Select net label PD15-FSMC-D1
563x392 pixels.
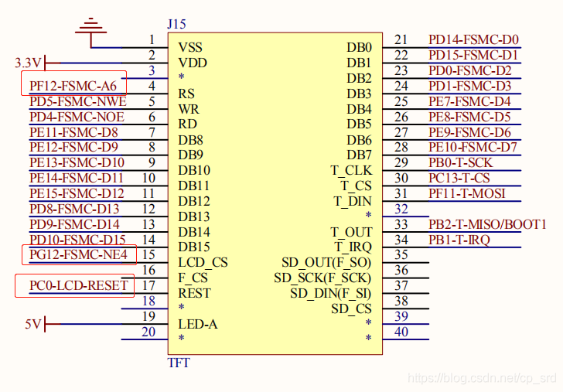coord(473,55)
